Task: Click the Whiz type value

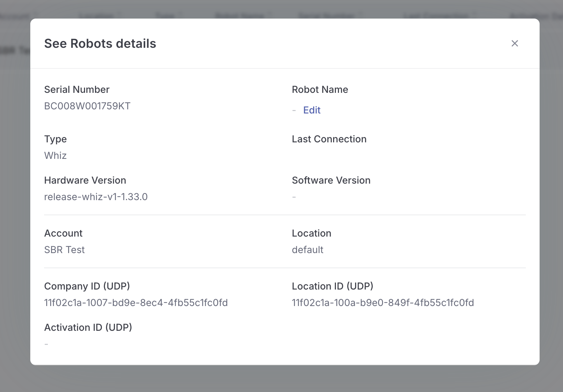Action: coord(55,155)
